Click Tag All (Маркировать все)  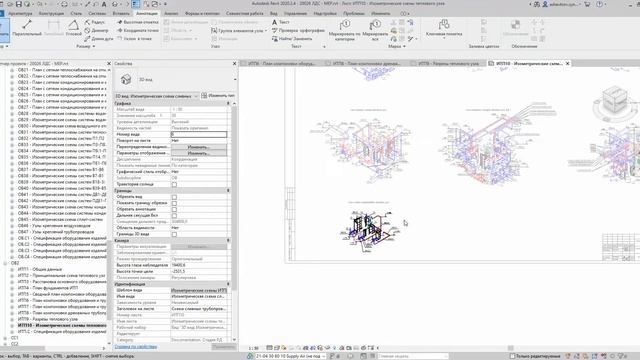[x=375, y=29]
